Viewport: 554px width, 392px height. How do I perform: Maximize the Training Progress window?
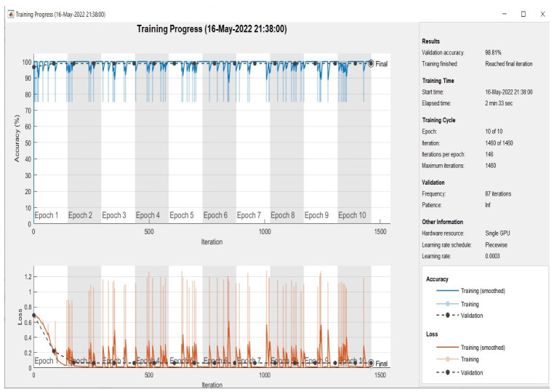click(x=523, y=14)
